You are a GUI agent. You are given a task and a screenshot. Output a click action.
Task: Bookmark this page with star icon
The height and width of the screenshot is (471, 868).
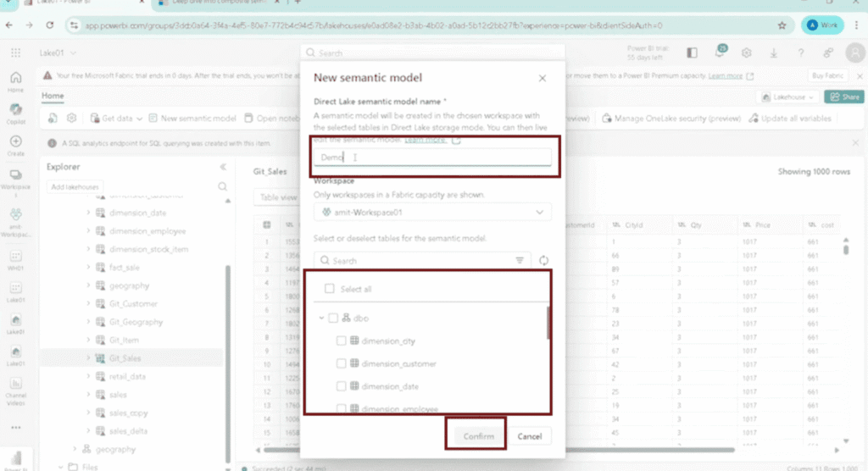pos(782,25)
